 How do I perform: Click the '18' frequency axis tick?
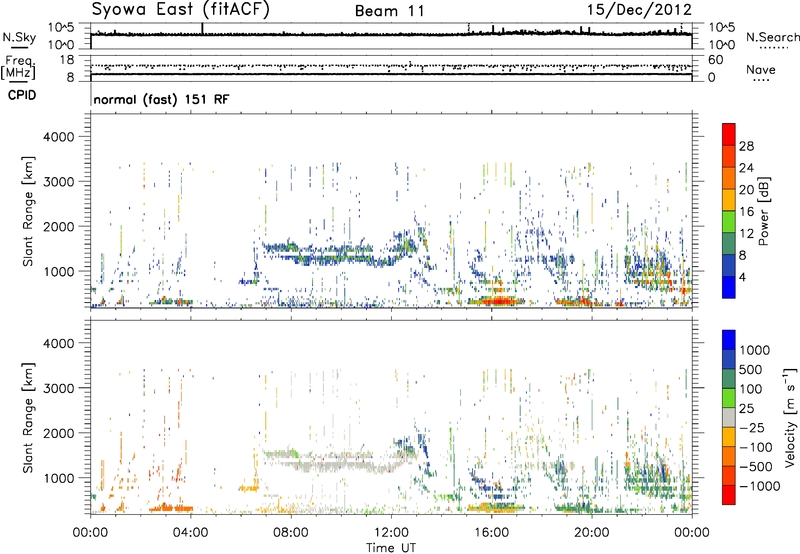pos(67,60)
